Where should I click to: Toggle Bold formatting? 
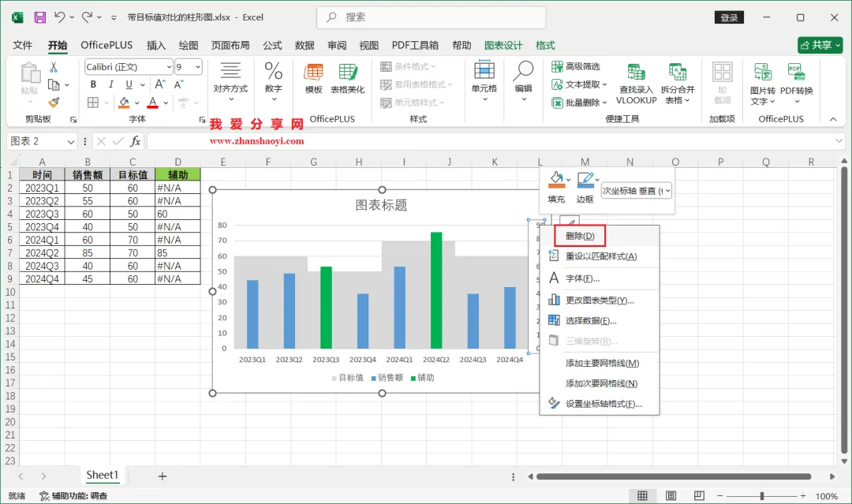[93, 84]
